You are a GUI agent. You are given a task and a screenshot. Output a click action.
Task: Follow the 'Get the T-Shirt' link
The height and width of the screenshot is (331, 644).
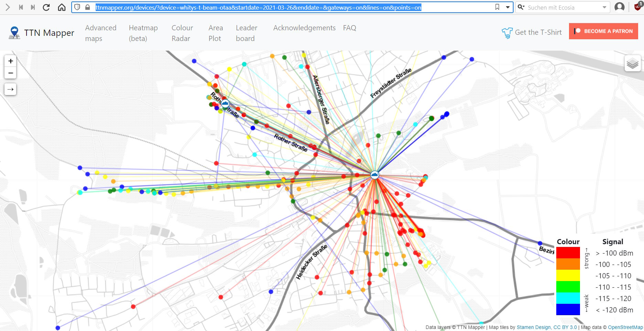point(538,32)
